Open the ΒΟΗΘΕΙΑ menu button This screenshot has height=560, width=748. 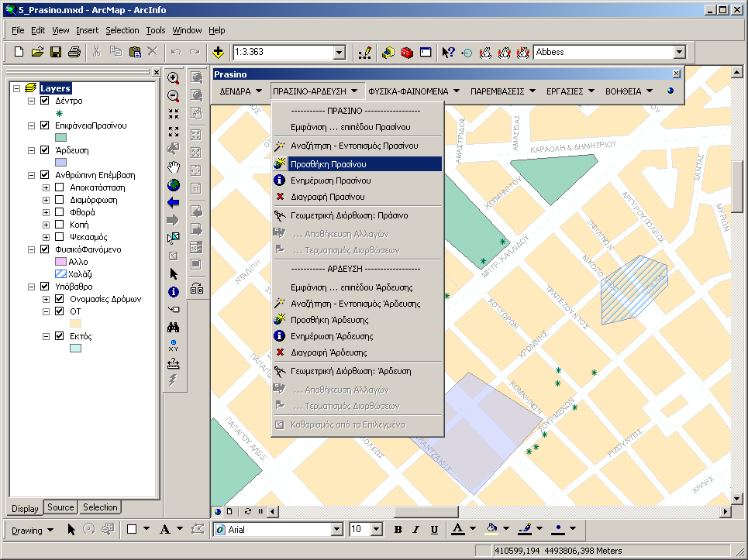click(x=629, y=91)
